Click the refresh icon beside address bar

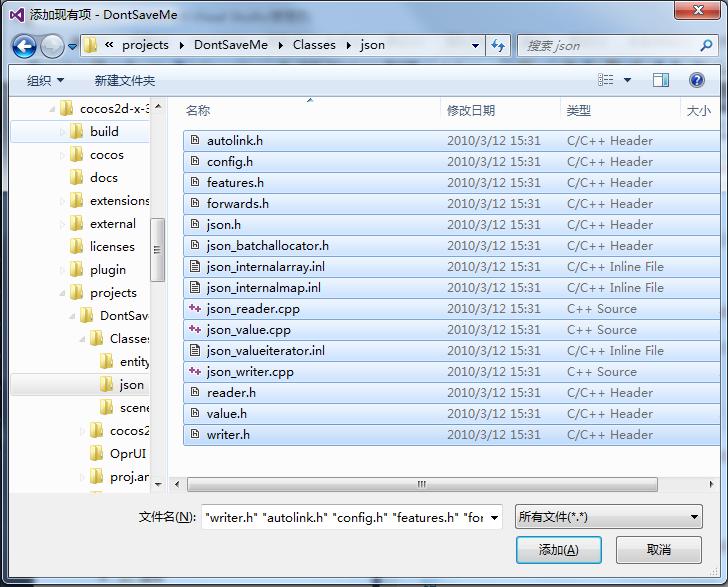click(498, 46)
